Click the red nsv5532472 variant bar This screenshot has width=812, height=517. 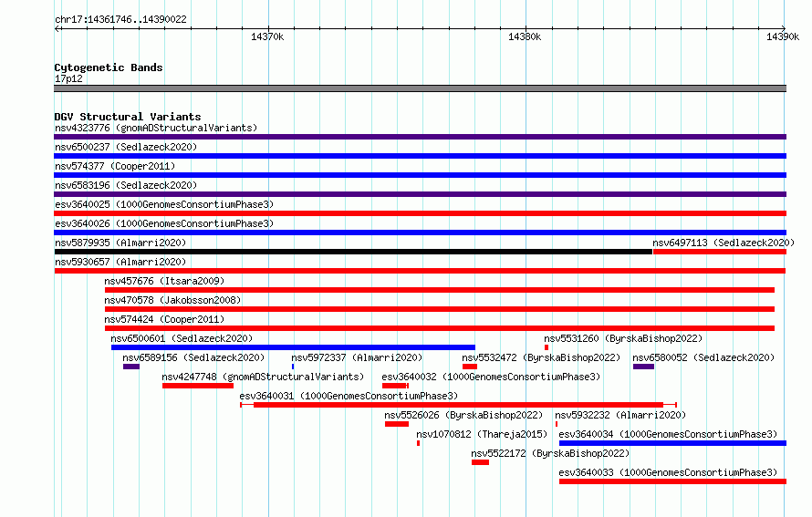point(470,367)
